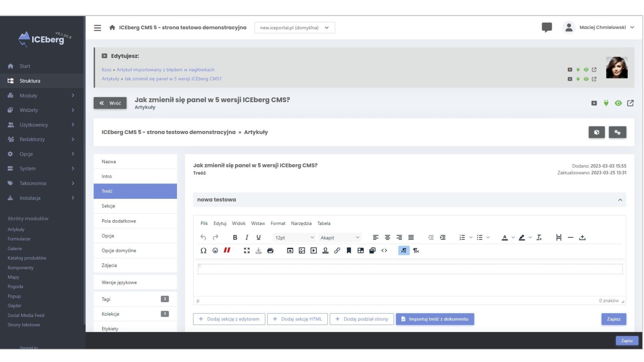Click the redo arrow in the editor toolbar

pyautogui.click(x=215, y=237)
